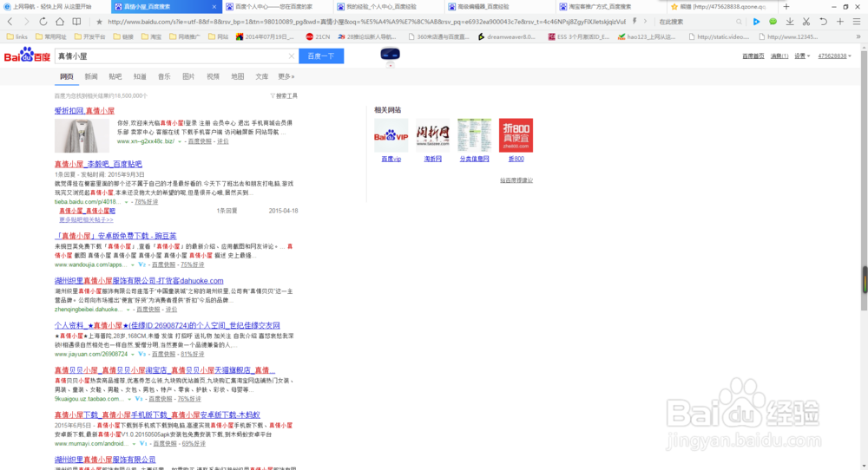Open the 爱折扣网_真情小屋 result
The image size is (868, 470).
pyautogui.click(x=84, y=111)
